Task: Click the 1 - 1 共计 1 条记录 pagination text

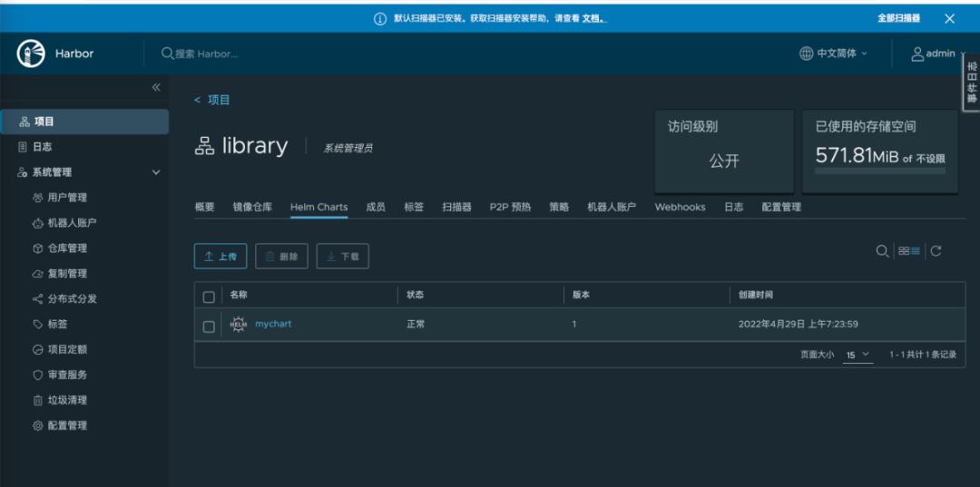Action: click(923, 355)
